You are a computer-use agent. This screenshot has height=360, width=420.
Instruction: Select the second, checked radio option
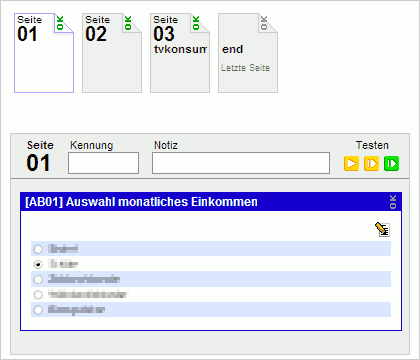coord(38,264)
